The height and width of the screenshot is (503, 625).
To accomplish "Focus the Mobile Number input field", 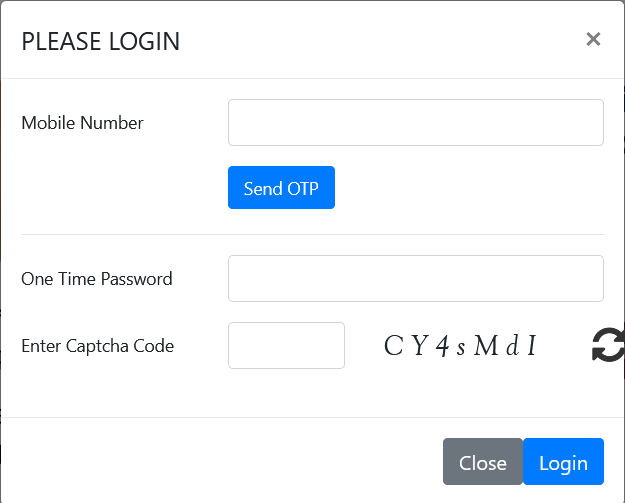I will pos(415,122).
